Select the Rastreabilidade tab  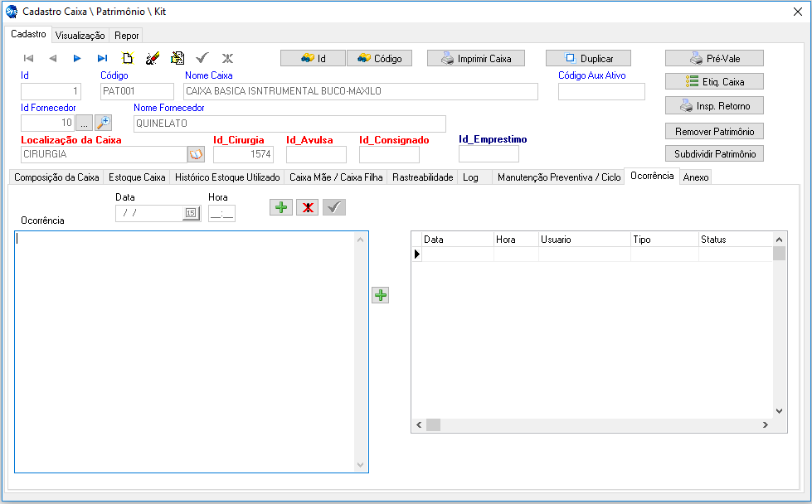click(422, 177)
